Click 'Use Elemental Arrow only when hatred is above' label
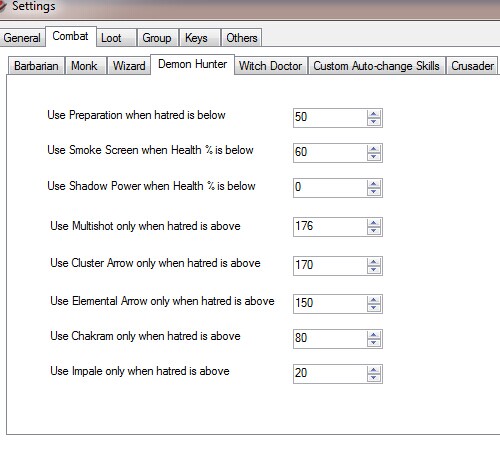The image size is (500, 470). [162, 301]
